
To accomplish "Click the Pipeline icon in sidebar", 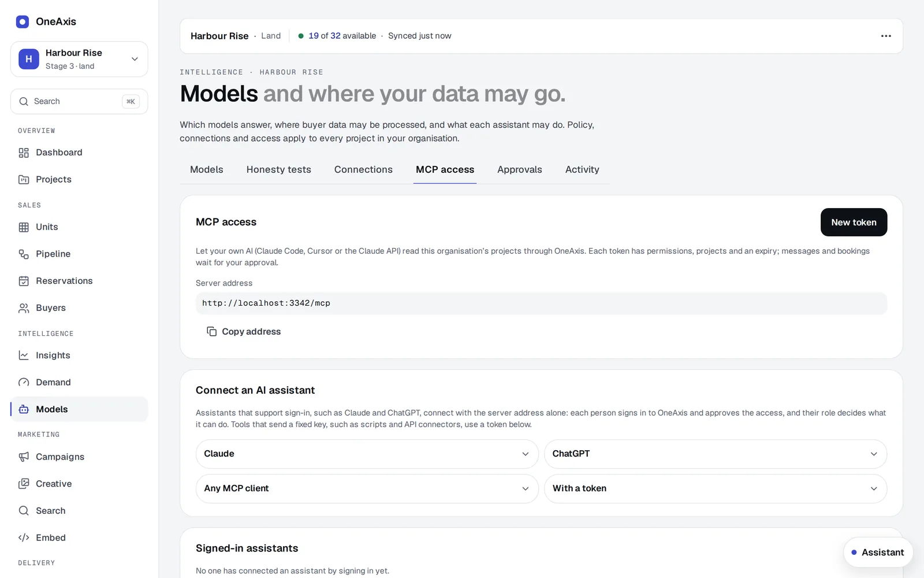I will (24, 254).
